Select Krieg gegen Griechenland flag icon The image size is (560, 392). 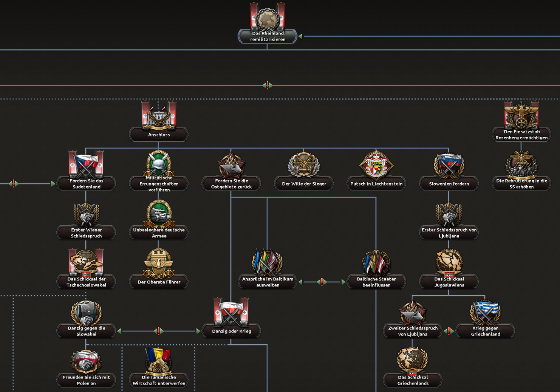[485, 313]
